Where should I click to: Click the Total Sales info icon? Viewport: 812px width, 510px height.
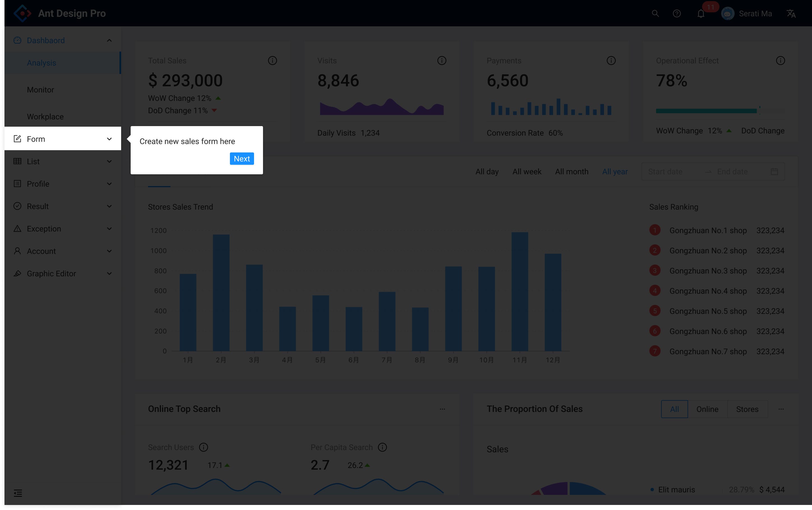tap(272, 61)
